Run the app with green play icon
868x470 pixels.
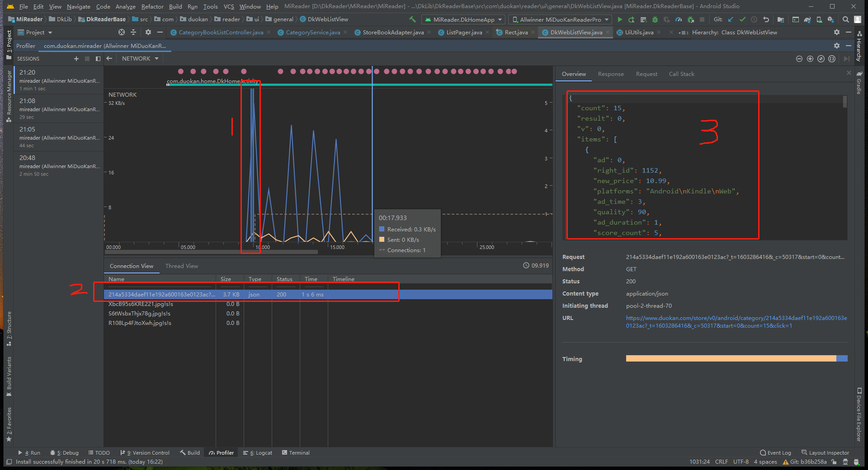(620, 19)
